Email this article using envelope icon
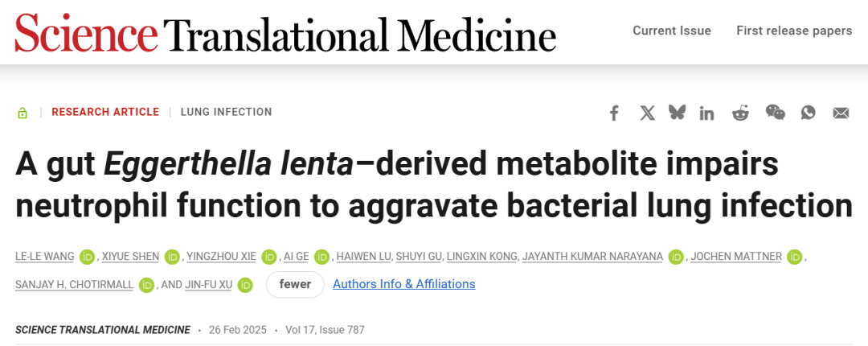The width and height of the screenshot is (868, 346). [841, 113]
